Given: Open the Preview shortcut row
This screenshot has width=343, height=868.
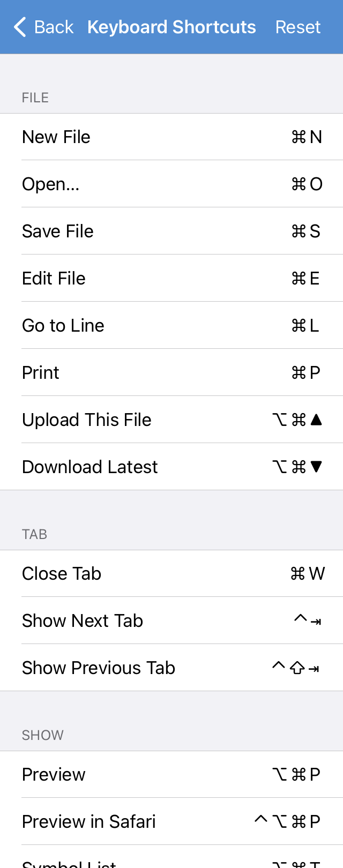Looking at the screenshot, I should (171, 774).
